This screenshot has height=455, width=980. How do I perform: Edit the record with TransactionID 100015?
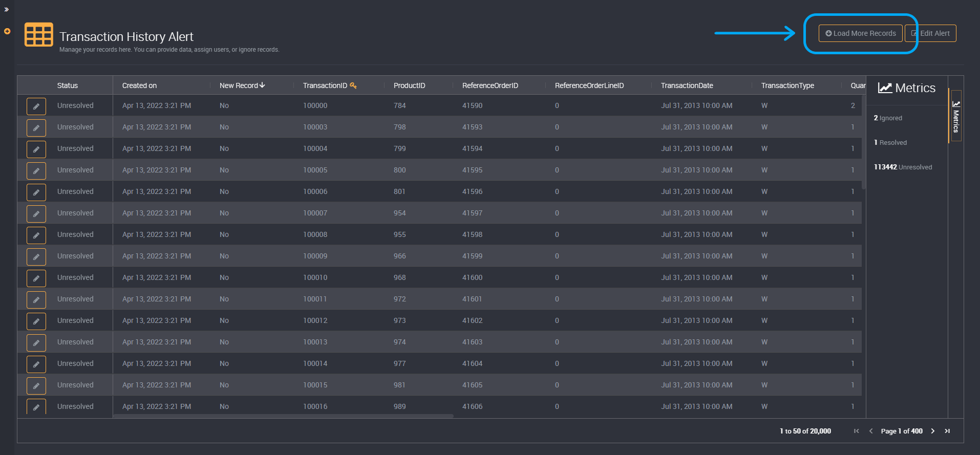click(x=36, y=386)
